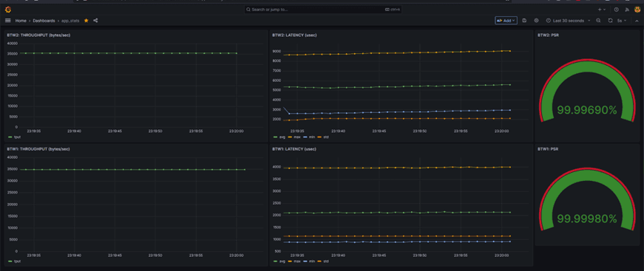Image resolution: width=644 pixels, height=271 pixels.
Task: Open the hamburger navigation menu
Action: point(8,21)
